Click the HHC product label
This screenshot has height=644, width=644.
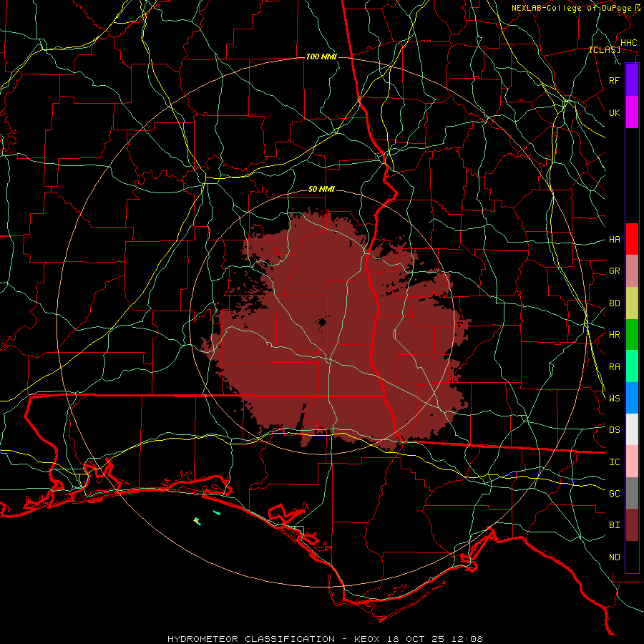coord(628,43)
